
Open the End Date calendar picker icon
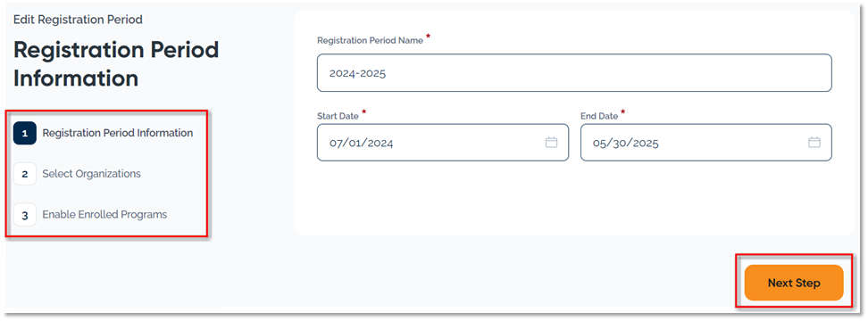(814, 143)
